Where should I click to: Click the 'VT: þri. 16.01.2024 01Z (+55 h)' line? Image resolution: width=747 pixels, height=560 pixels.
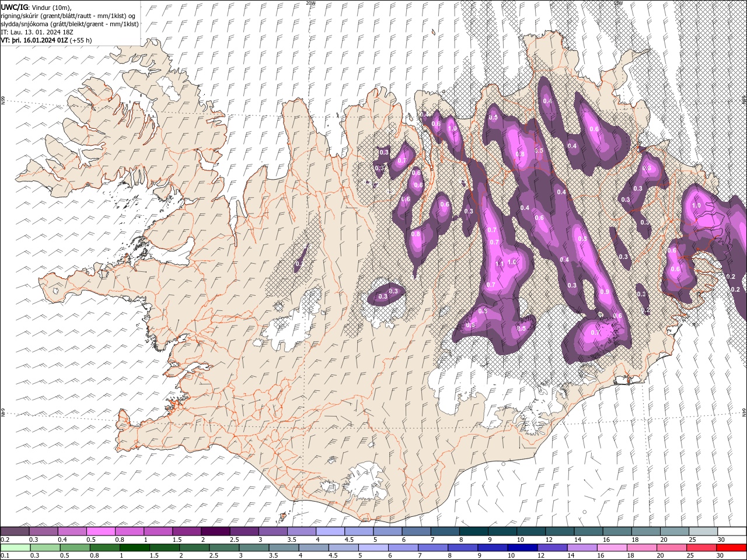coord(47,40)
